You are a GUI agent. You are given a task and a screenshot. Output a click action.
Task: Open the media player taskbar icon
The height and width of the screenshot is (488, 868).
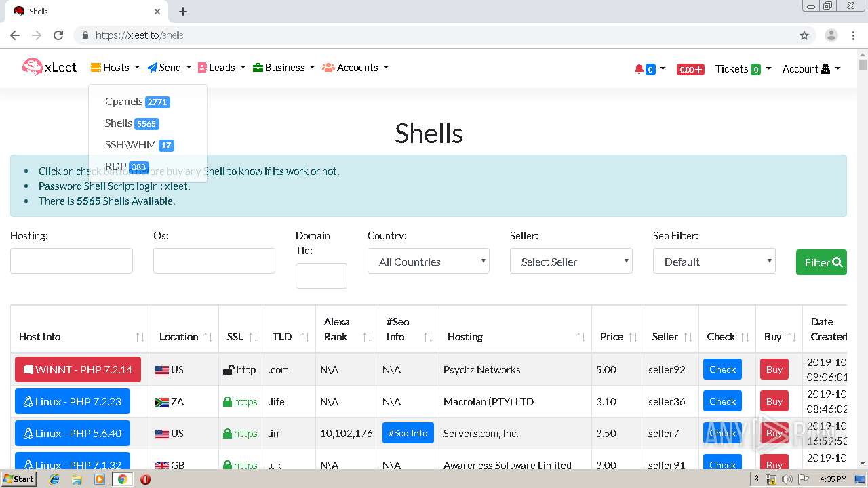click(x=100, y=479)
